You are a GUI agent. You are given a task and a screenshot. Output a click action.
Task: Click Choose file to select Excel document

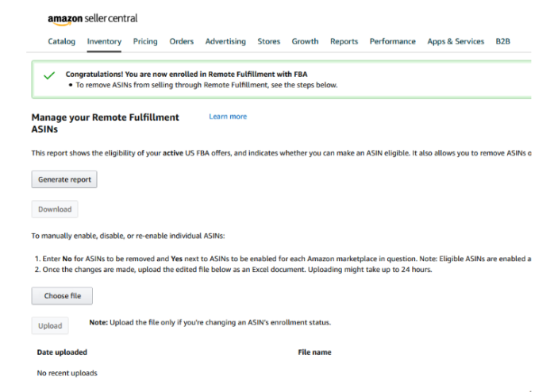coord(62,296)
